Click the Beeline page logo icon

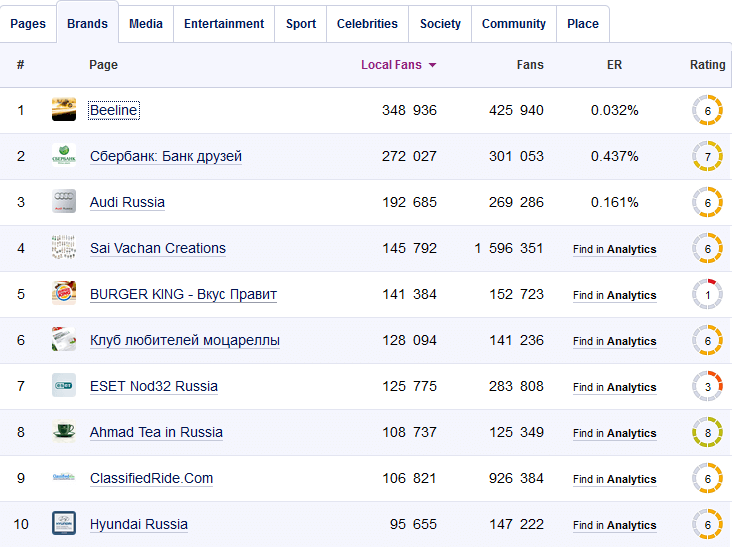64,110
